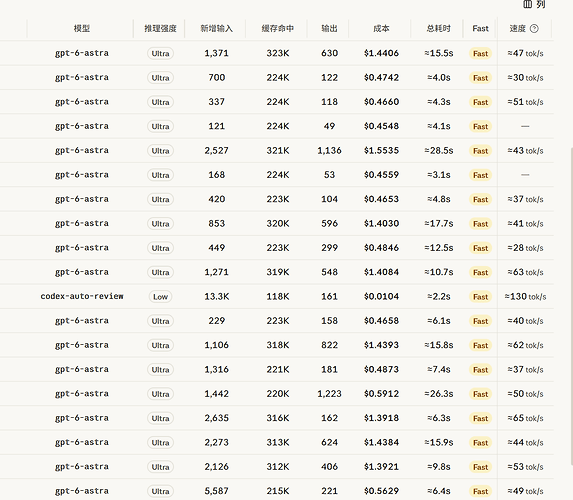This screenshot has width=573, height=500.
Task: Select the cost value $1.4084
Action: click(x=381, y=272)
